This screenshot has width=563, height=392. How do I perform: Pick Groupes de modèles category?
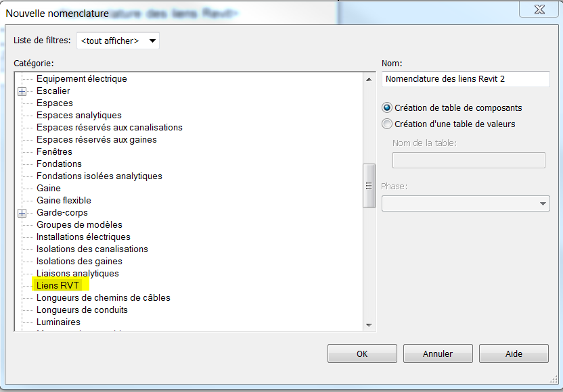point(79,225)
